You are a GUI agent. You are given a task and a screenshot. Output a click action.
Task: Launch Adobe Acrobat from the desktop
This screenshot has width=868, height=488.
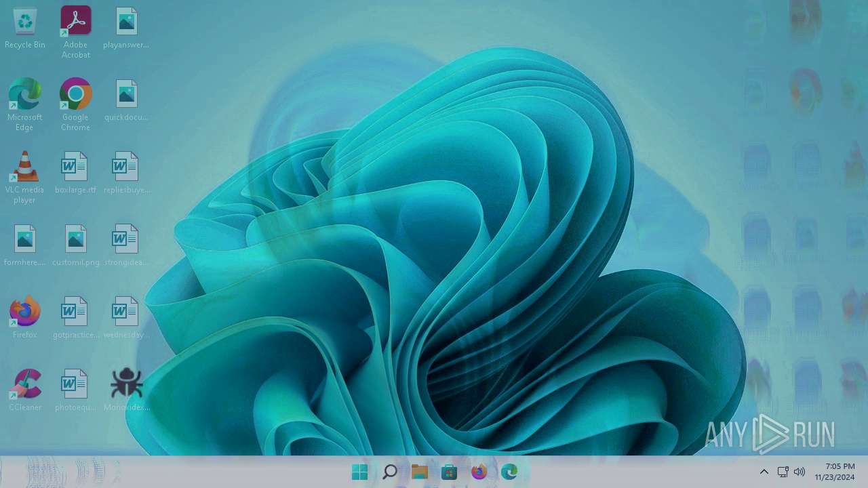point(75,32)
